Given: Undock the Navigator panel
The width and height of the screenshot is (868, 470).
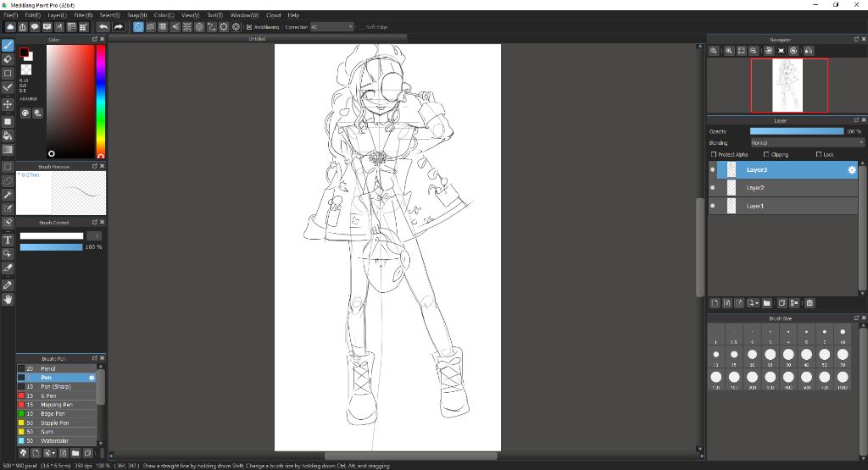Looking at the screenshot, I should 856,39.
